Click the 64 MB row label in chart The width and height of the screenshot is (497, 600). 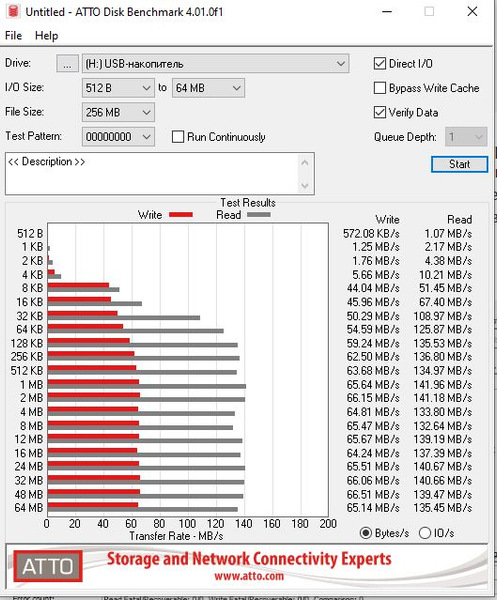click(29, 508)
